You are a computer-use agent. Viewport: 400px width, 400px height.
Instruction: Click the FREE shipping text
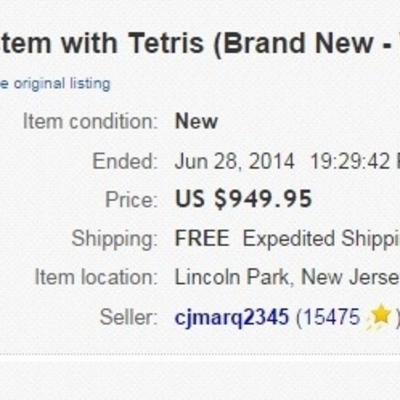point(202,238)
